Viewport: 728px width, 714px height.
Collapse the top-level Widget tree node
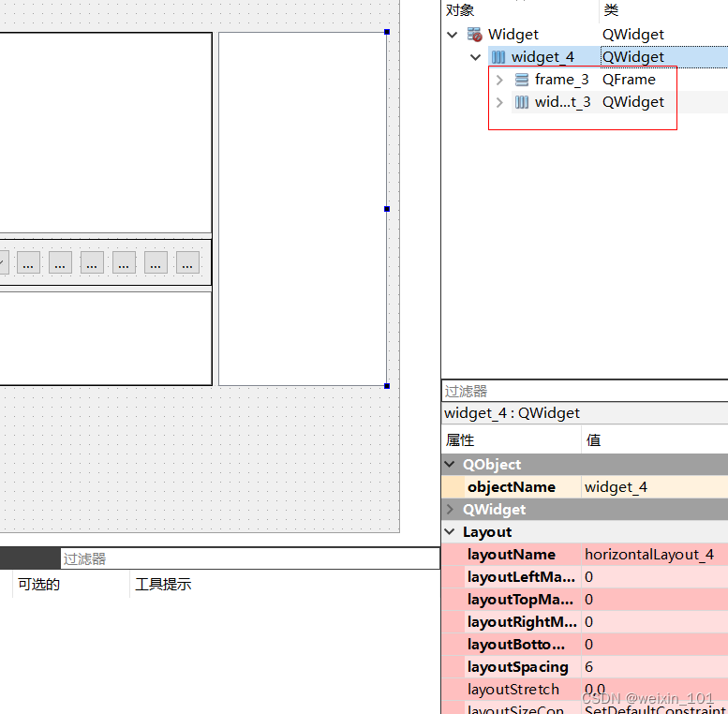point(453,35)
